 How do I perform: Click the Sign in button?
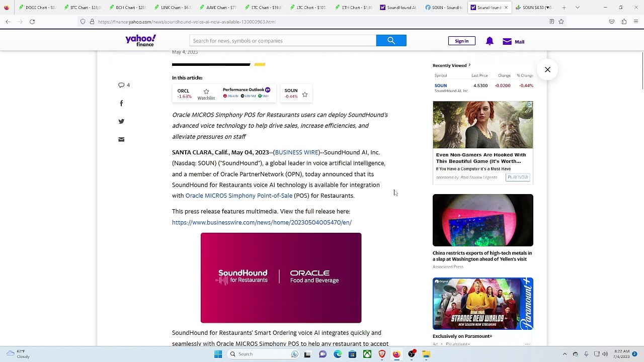(461, 41)
